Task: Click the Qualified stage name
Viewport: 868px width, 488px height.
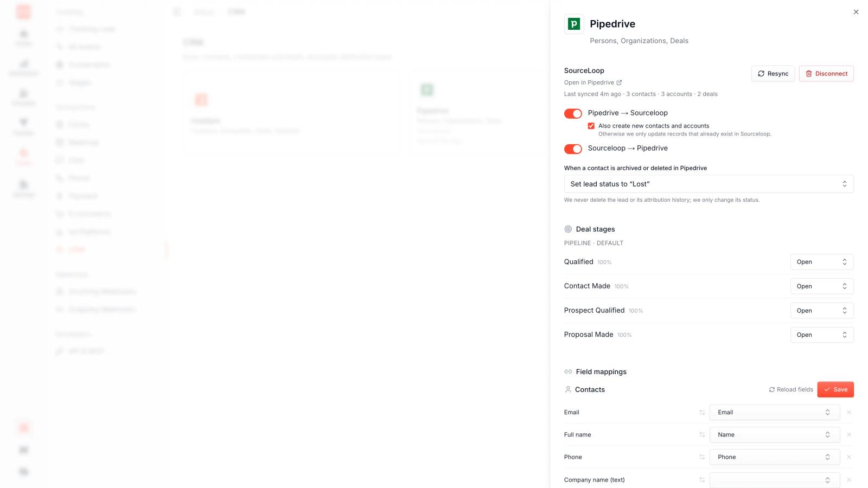Action: click(x=579, y=262)
